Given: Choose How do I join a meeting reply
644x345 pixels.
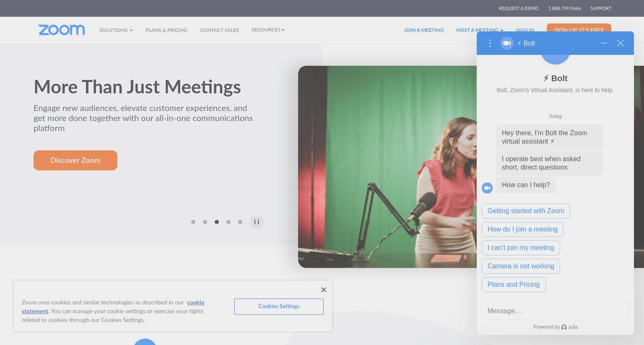Looking at the screenshot, I should click(522, 229).
